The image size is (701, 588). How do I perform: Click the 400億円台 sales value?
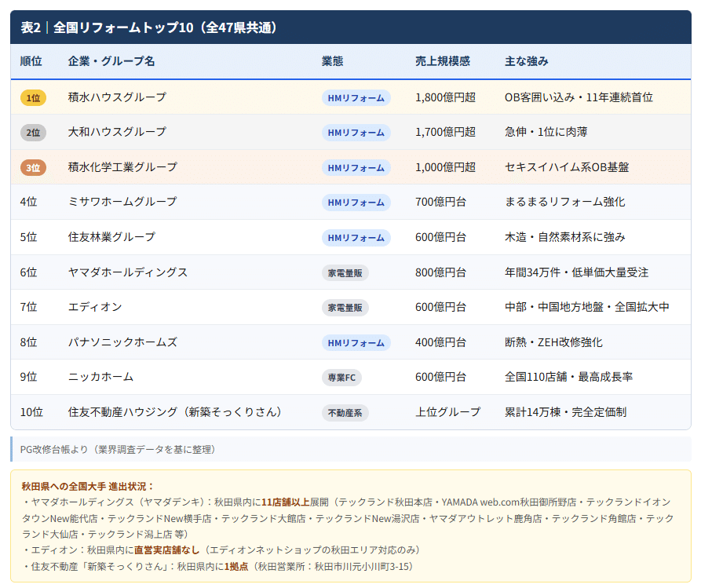pos(441,342)
